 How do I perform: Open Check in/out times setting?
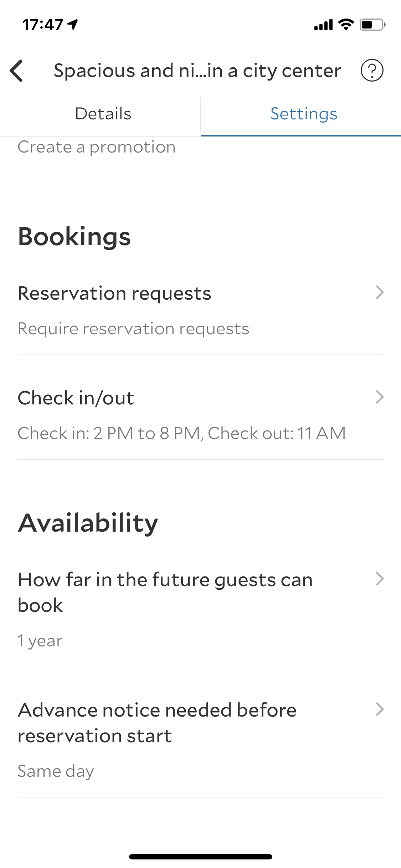click(200, 415)
